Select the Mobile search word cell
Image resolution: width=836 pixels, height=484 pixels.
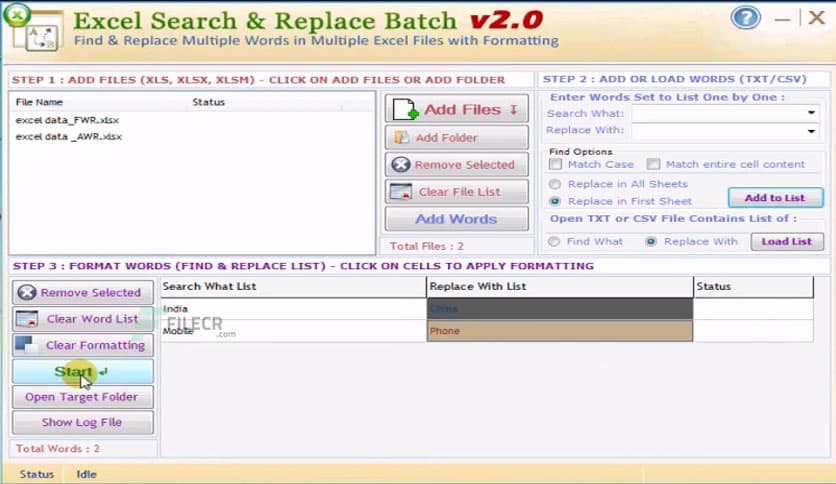click(x=293, y=331)
